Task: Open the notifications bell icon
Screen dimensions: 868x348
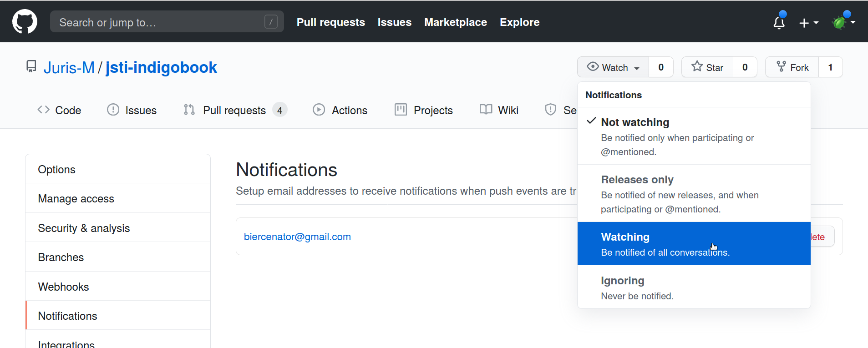Action: click(x=779, y=22)
